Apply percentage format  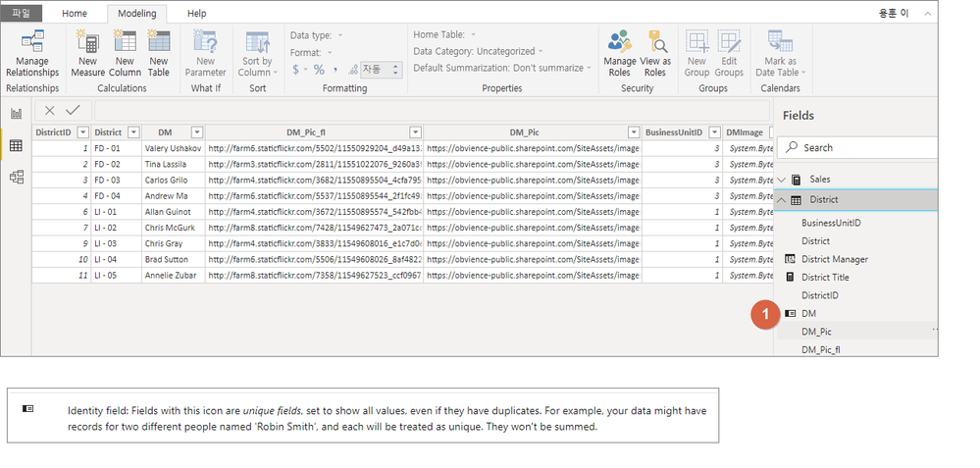click(x=319, y=70)
